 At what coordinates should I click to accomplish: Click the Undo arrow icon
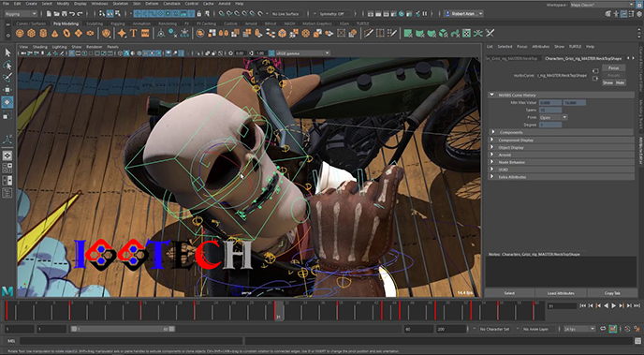click(x=72, y=13)
